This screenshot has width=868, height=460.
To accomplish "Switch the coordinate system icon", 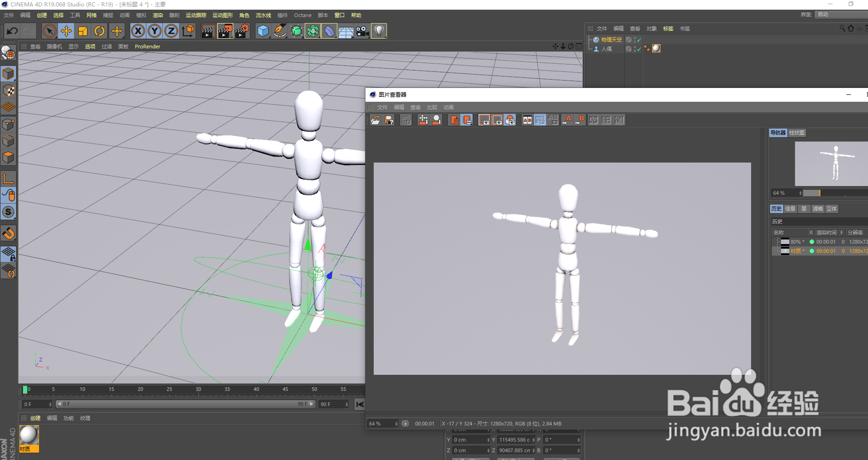I will point(188,31).
